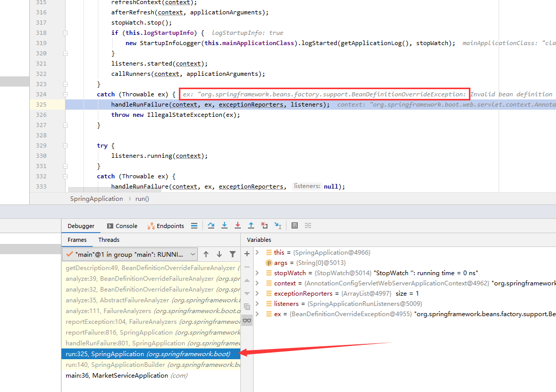Open the Evaluate Expression calculator icon

(x=294, y=225)
